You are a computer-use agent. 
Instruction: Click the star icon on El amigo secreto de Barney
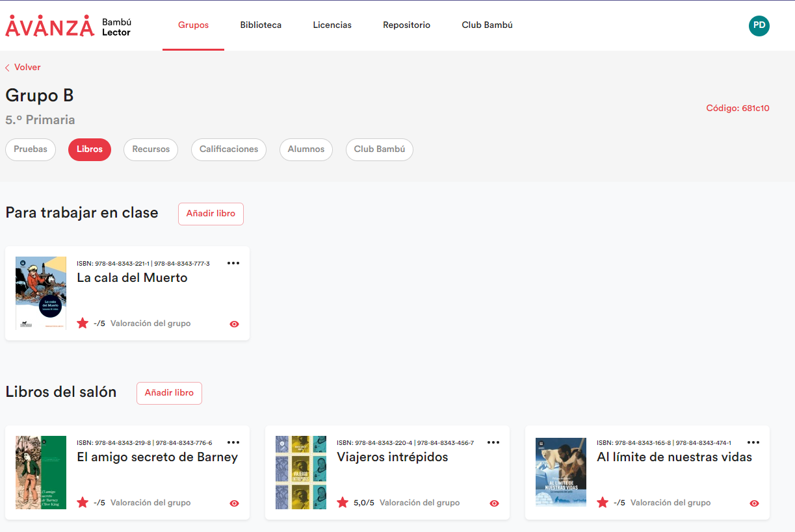pos(83,503)
